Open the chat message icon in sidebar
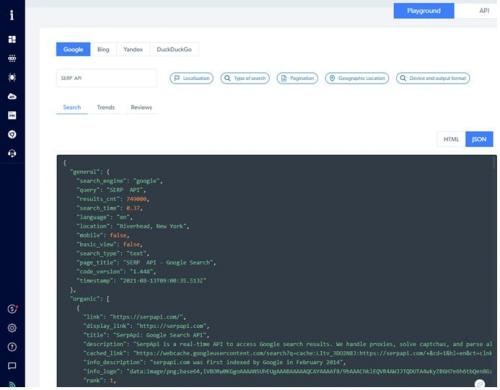This screenshot has width=500, height=390. [12, 366]
